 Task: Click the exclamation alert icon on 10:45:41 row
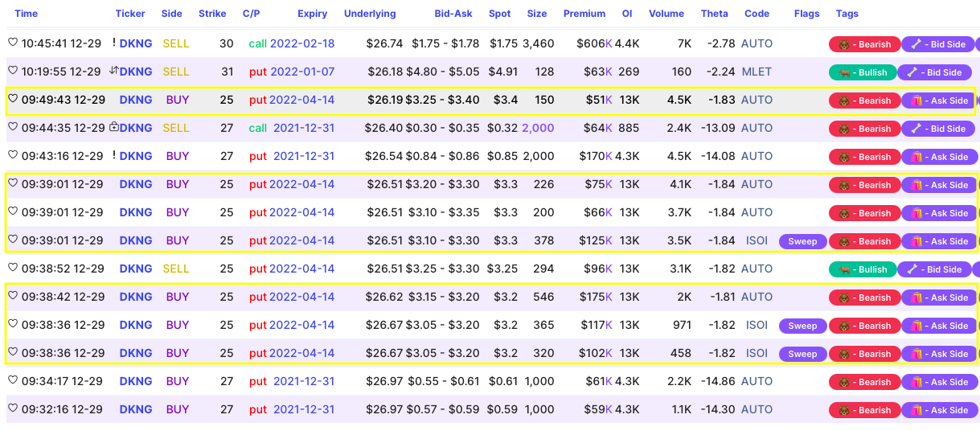pyautogui.click(x=114, y=43)
